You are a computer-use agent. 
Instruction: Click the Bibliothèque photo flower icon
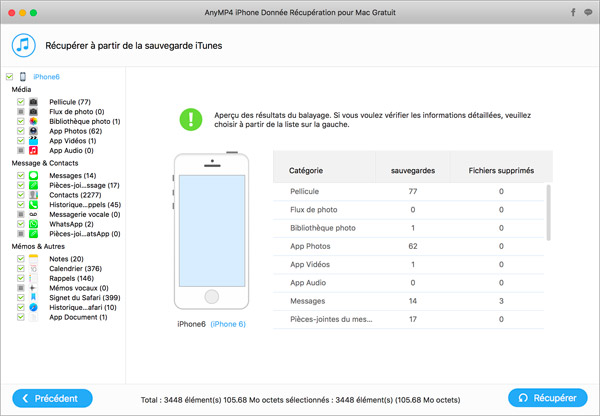coord(33,121)
